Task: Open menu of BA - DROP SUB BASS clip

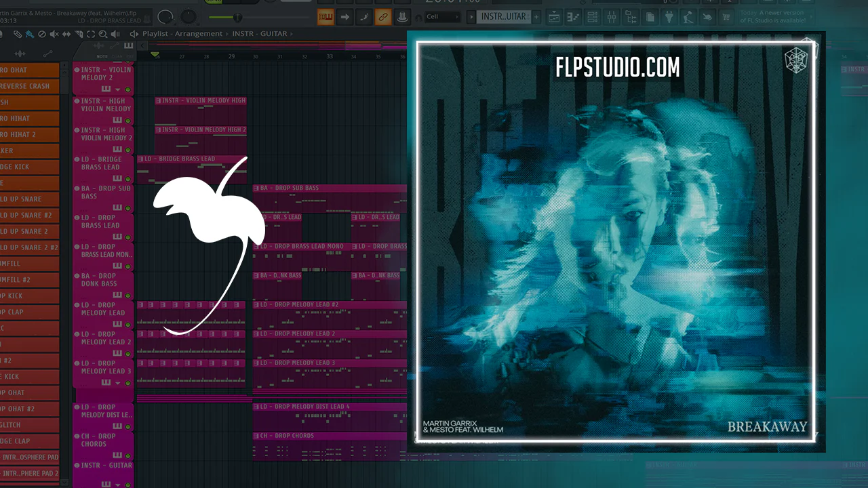Action: 256,188
